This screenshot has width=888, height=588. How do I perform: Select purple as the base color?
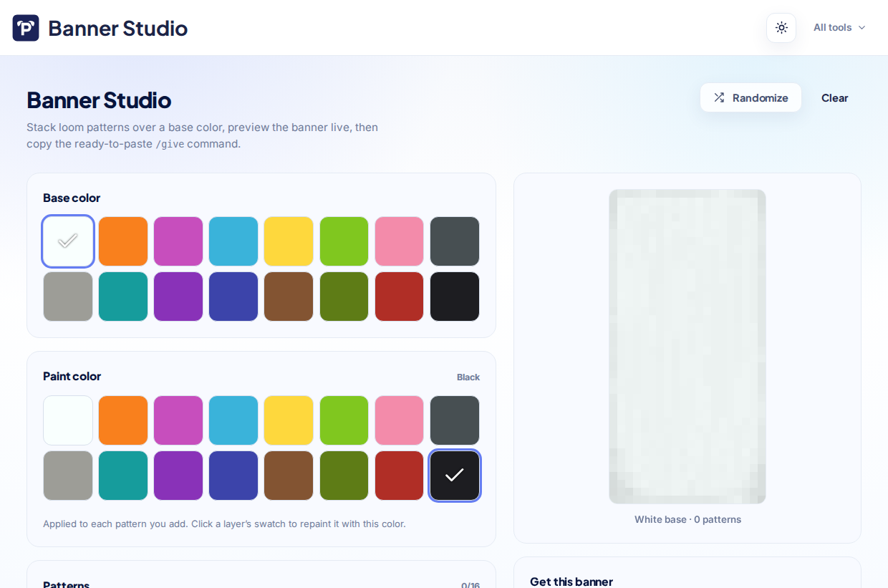point(178,297)
